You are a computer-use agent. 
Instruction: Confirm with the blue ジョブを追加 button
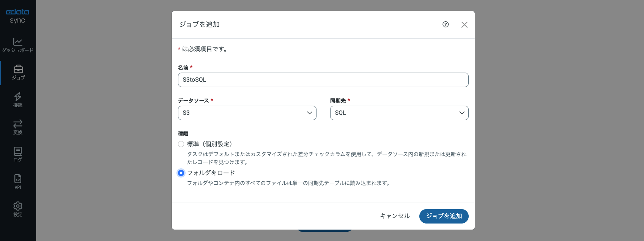(x=444, y=216)
